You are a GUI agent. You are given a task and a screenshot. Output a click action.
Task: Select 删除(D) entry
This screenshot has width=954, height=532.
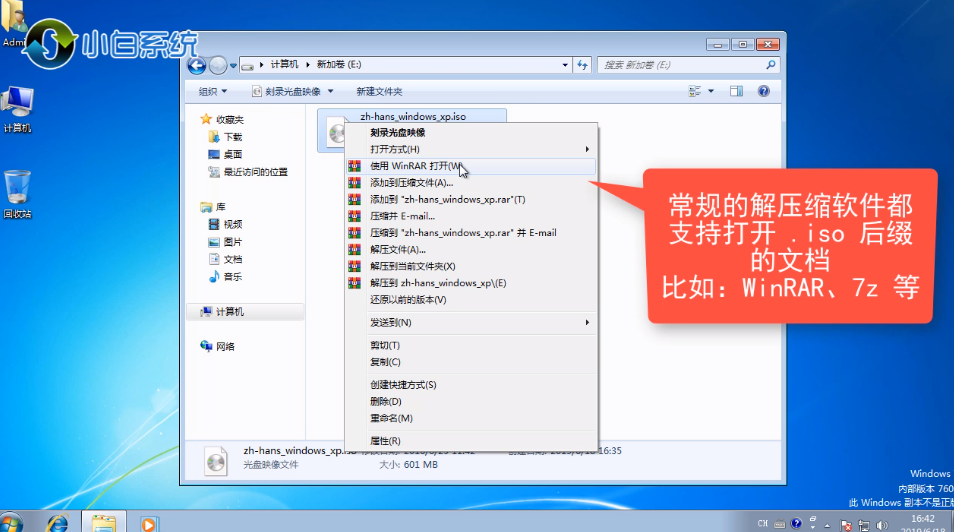pos(470,402)
